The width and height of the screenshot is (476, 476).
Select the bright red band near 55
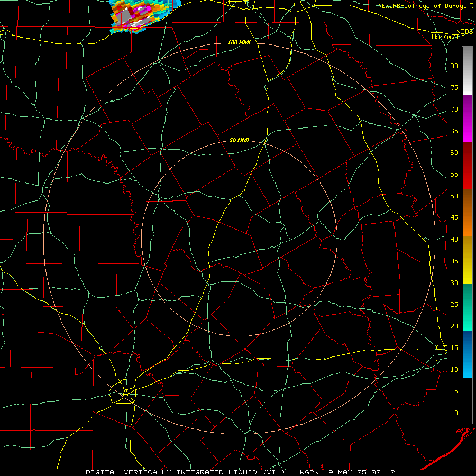point(467,179)
